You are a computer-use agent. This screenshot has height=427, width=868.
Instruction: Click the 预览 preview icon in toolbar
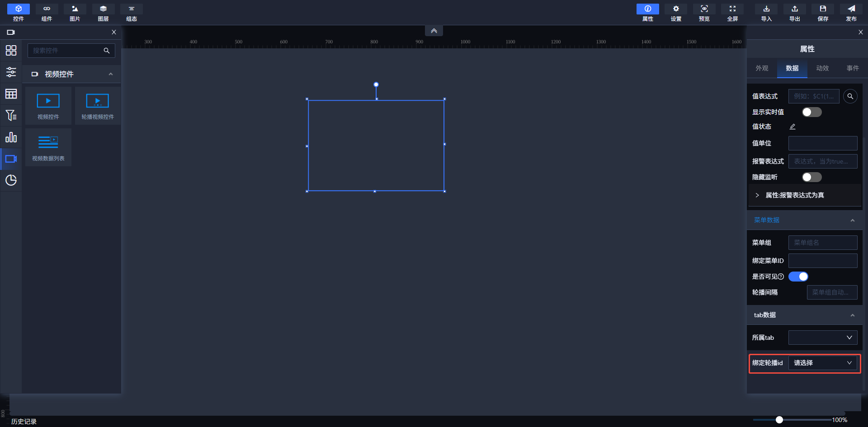pos(704,12)
